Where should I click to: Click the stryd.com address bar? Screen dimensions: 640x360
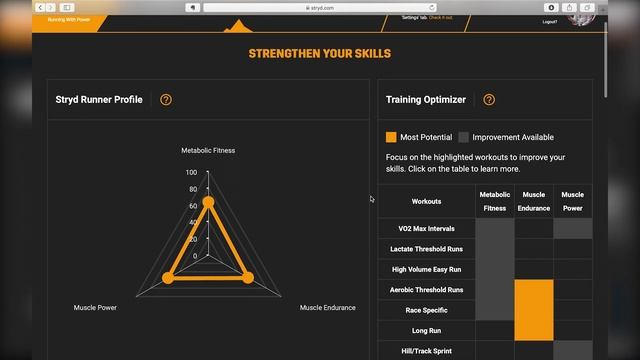320,8
